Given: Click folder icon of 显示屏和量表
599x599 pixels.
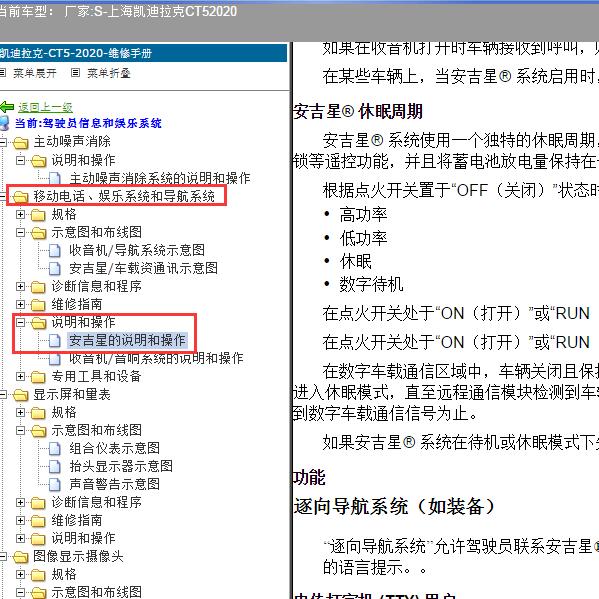Looking at the screenshot, I should (21, 395).
